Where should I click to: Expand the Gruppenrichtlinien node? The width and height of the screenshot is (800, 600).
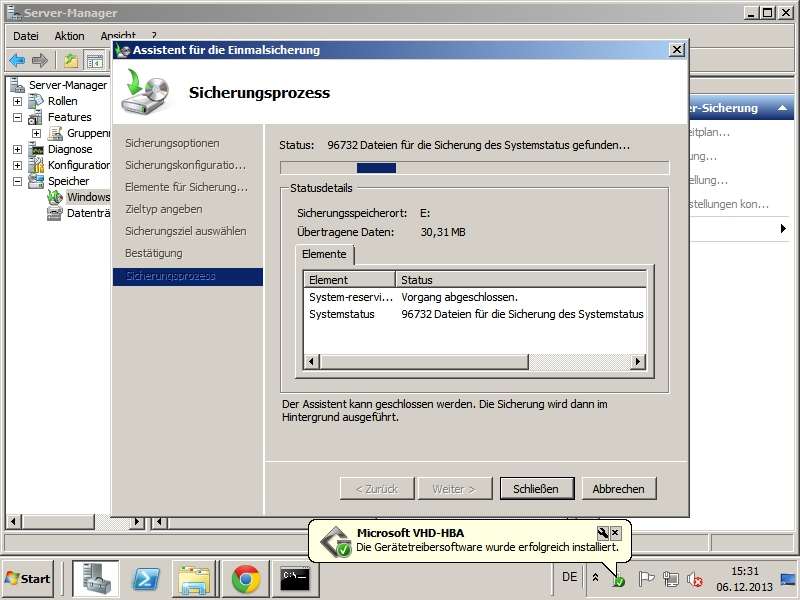point(36,133)
